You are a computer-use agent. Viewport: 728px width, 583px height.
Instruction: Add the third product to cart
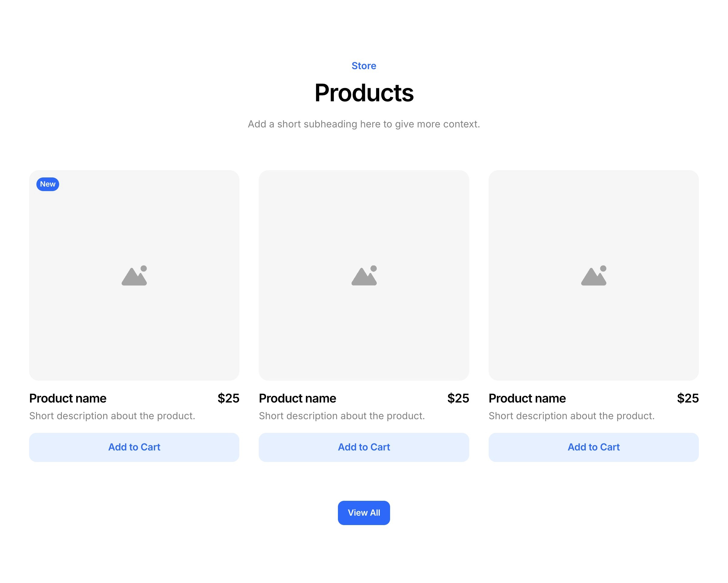click(x=593, y=447)
